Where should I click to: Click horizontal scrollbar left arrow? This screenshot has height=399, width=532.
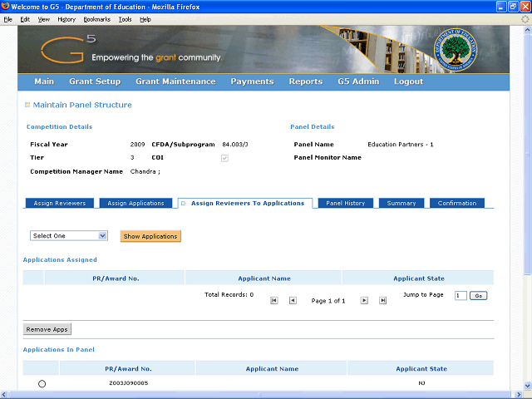click(x=4, y=395)
